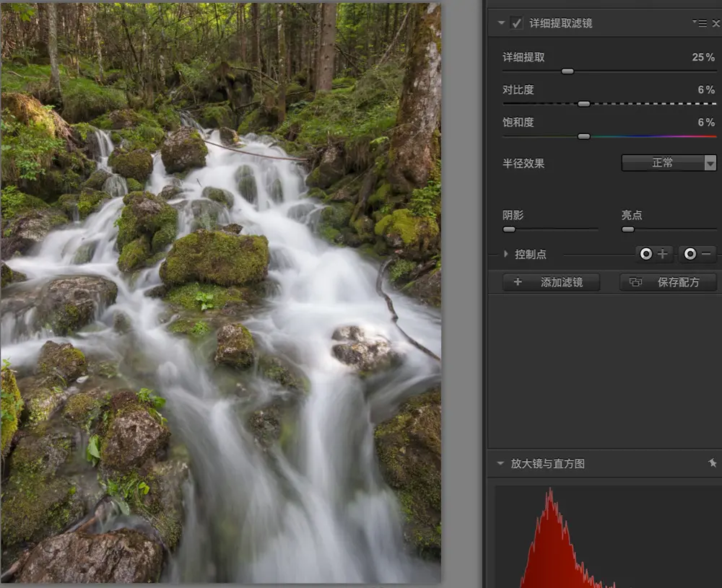Click the 阴影 slider handle
722x588 pixels.
click(x=509, y=229)
